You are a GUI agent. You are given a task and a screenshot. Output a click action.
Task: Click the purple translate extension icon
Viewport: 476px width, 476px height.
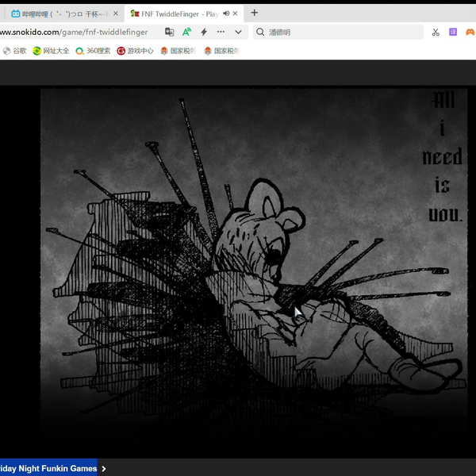click(453, 32)
